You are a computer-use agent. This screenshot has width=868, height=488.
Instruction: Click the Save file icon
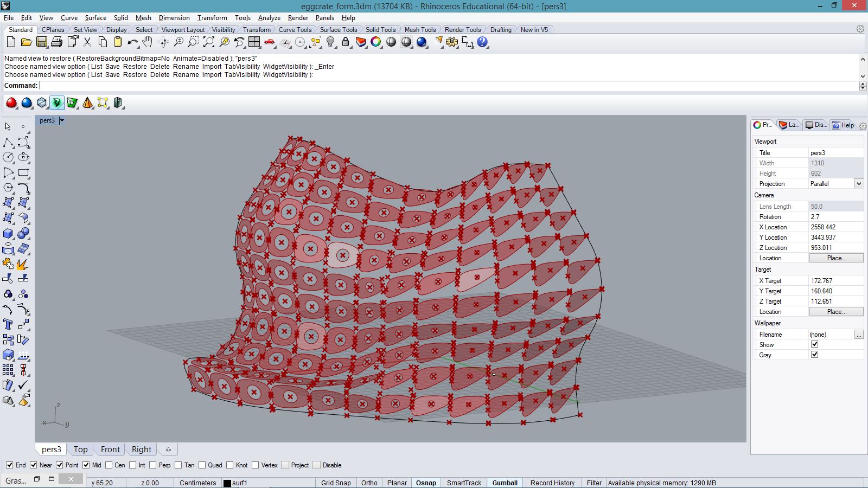41,42
